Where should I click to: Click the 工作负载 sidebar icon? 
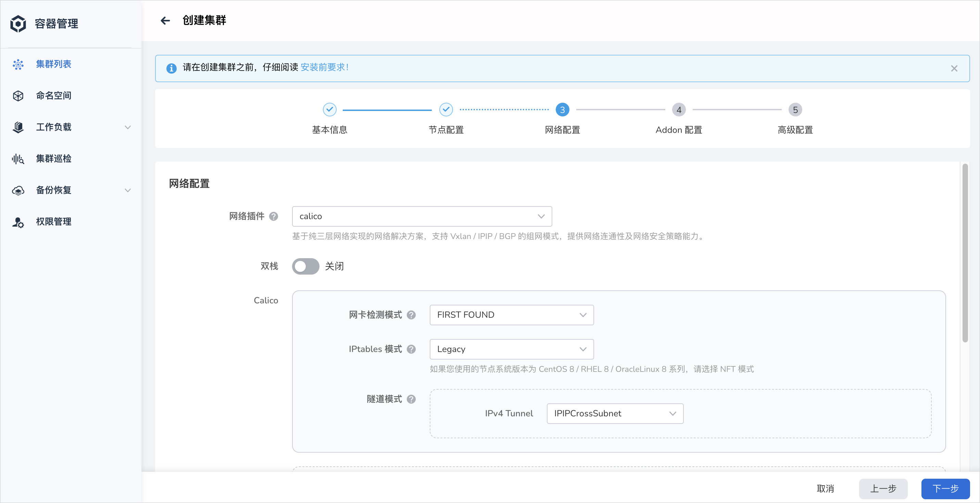[18, 127]
